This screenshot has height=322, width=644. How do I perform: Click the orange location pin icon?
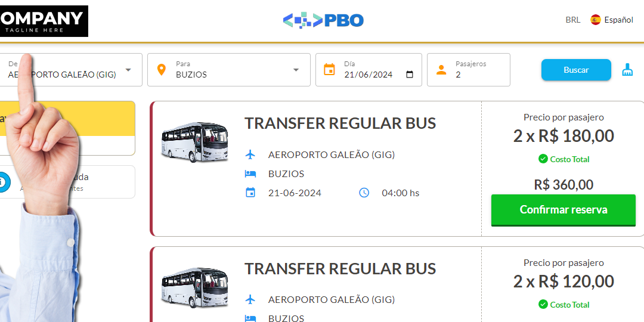click(x=161, y=70)
